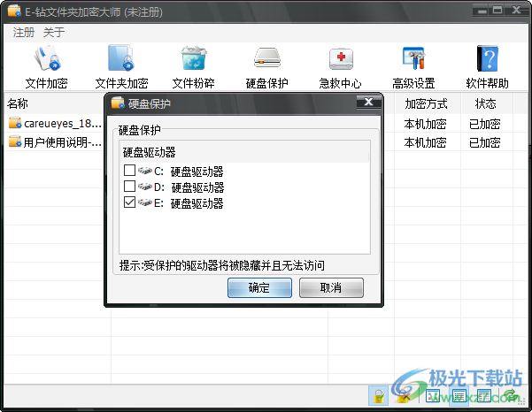Select the careueyes_18... row
The height and width of the screenshot is (412, 532).
tap(55, 123)
